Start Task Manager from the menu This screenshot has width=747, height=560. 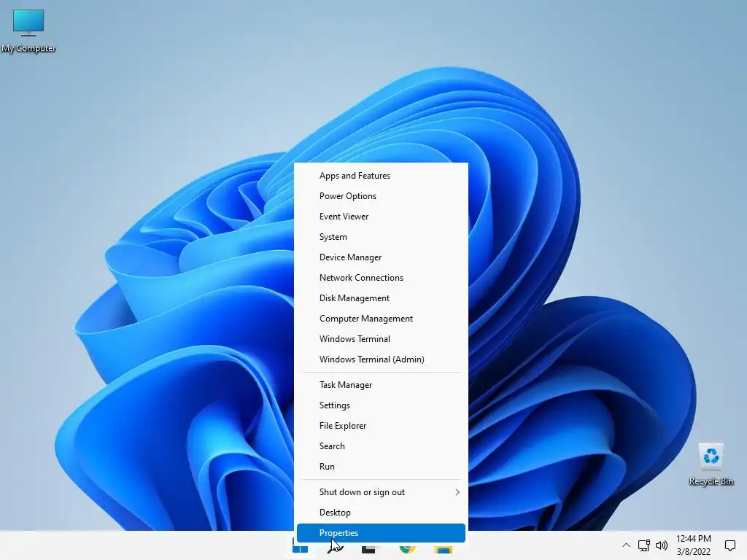coord(381,385)
